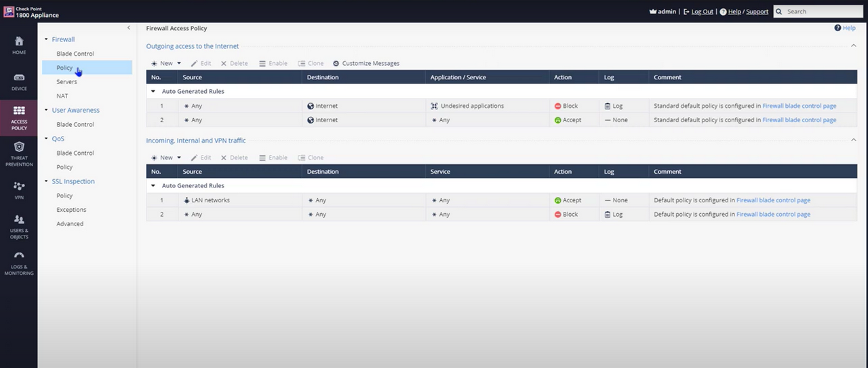Click Block icon in Undesired applications row
This screenshot has height=368, width=868.
(557, 106)
